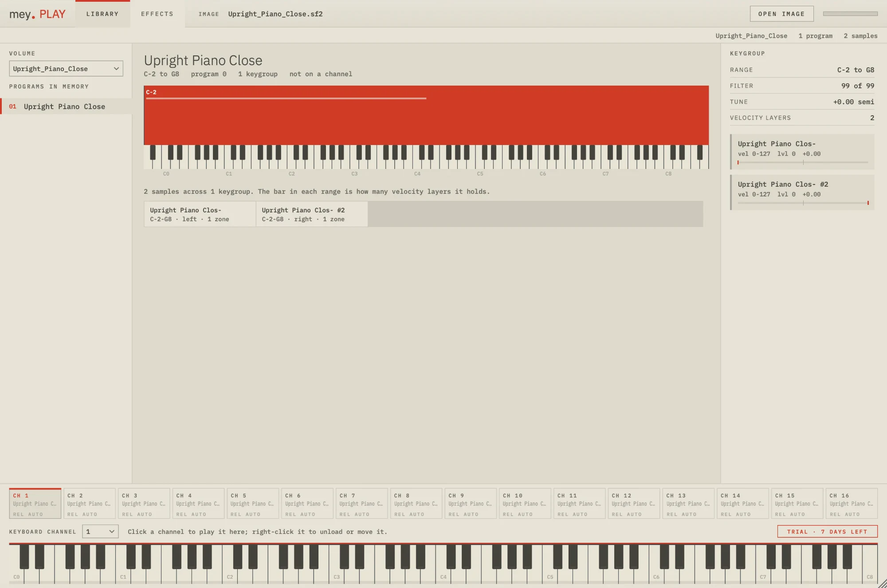Open the Upright Piano Clos- #2 velocity layer card
Screen dimensions: 887x588
coord(802,192)
